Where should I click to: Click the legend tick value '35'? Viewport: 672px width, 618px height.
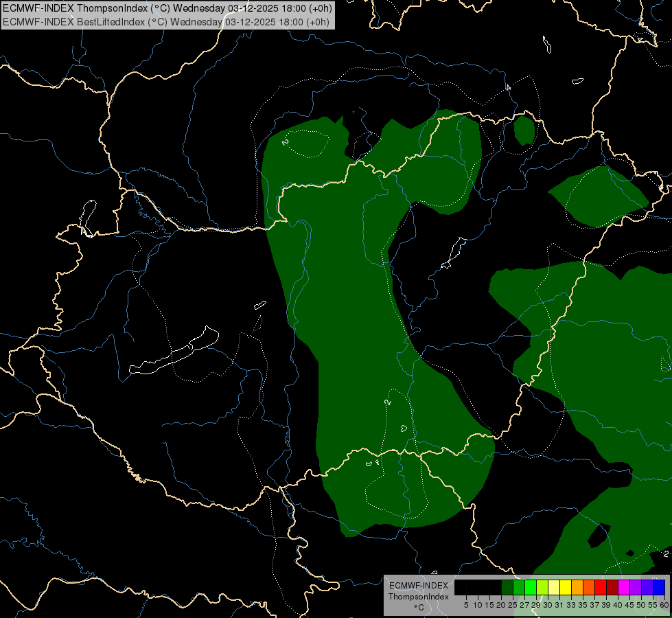[583, 605]
